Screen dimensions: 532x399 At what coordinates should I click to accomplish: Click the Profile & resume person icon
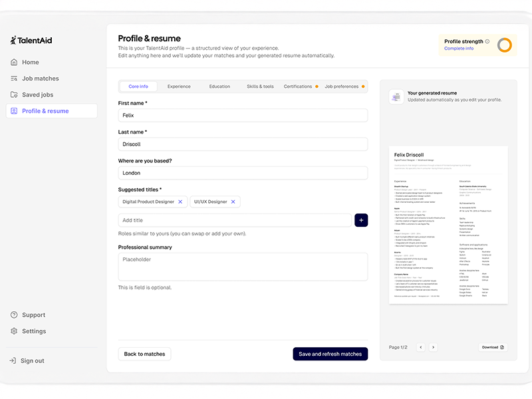(14, 111)
